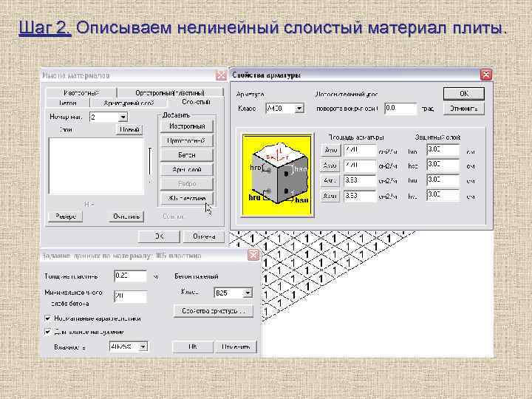Click the hsu protective layer field
Screen dimensions: 532x399
click(x=443, y=195)
